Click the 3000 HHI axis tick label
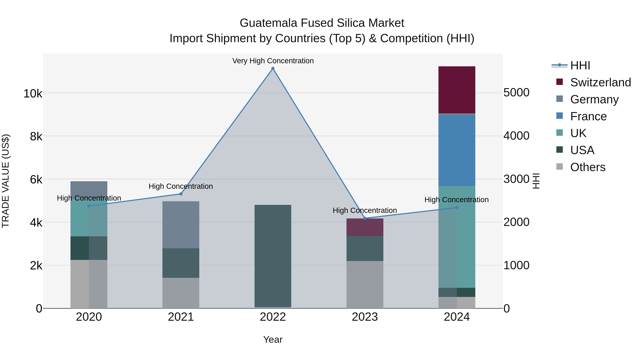This screenshot has width=644, height=362. click(516, 179)
